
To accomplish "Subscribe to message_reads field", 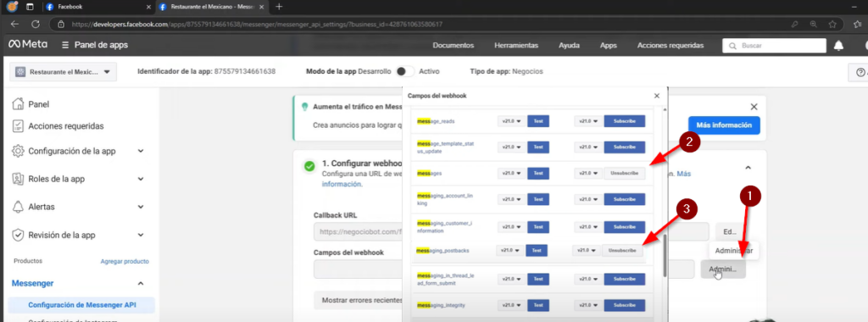I will (x=625, y=120).
